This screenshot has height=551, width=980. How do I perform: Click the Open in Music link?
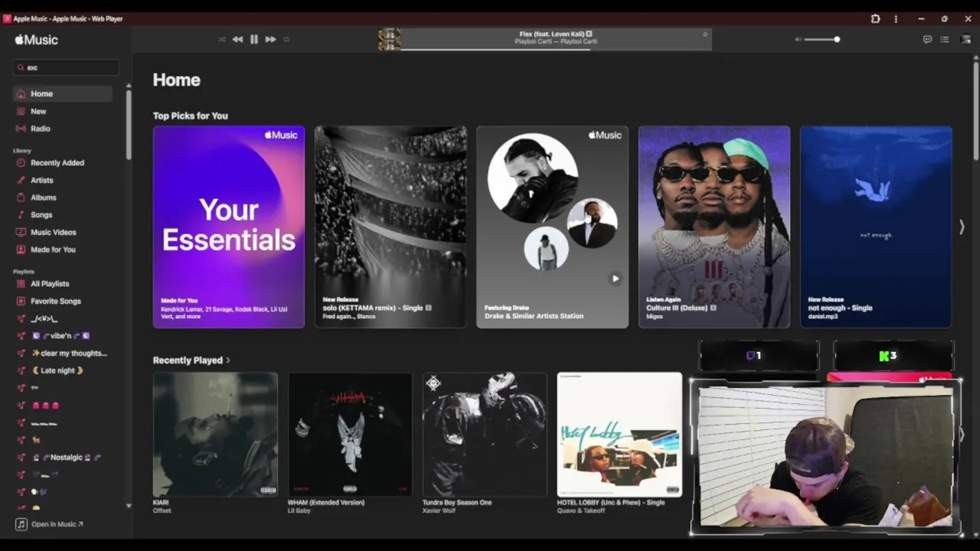coord(57,524)
